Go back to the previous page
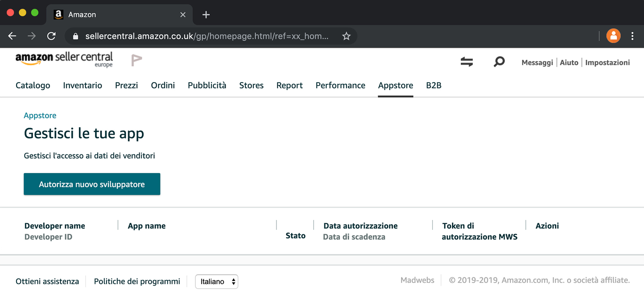 [12, 36]
